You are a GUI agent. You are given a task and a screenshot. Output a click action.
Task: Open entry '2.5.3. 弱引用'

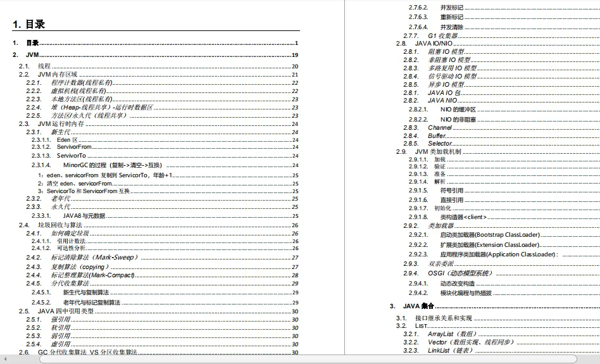[x=162, y=336]
